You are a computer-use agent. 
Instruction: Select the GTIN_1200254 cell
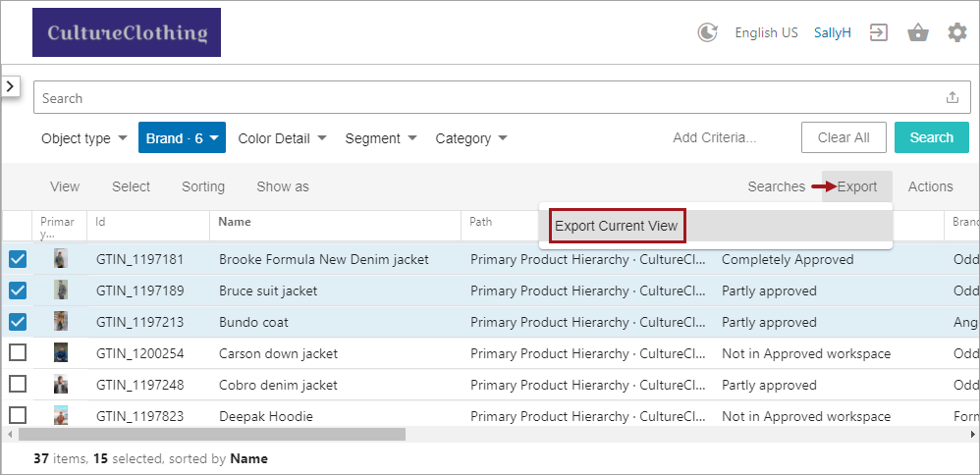[x=140, y=353]
